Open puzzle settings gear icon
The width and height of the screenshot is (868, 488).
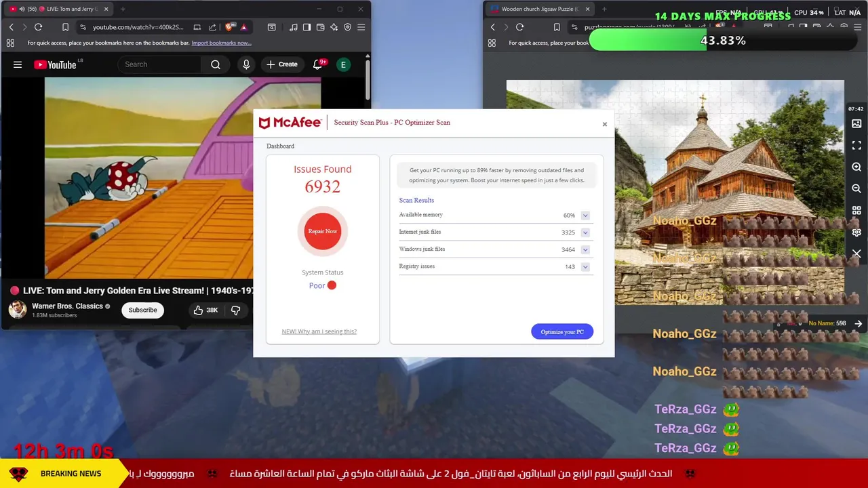click(x=856, y=232)
